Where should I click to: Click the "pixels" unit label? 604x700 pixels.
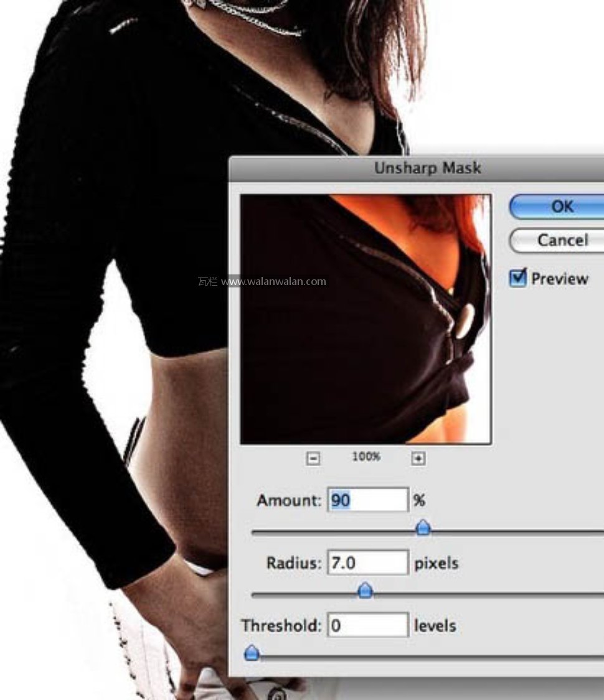(x=436, y=563)
